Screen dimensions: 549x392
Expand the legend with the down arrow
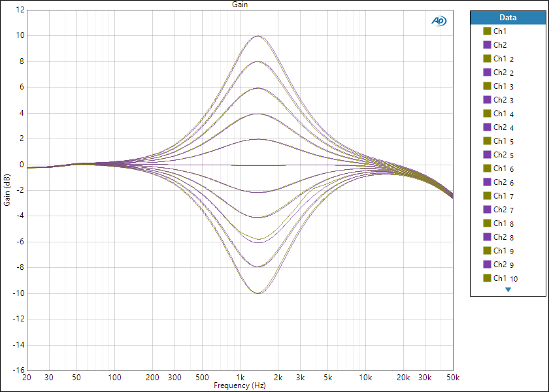[x=508, y=290]
